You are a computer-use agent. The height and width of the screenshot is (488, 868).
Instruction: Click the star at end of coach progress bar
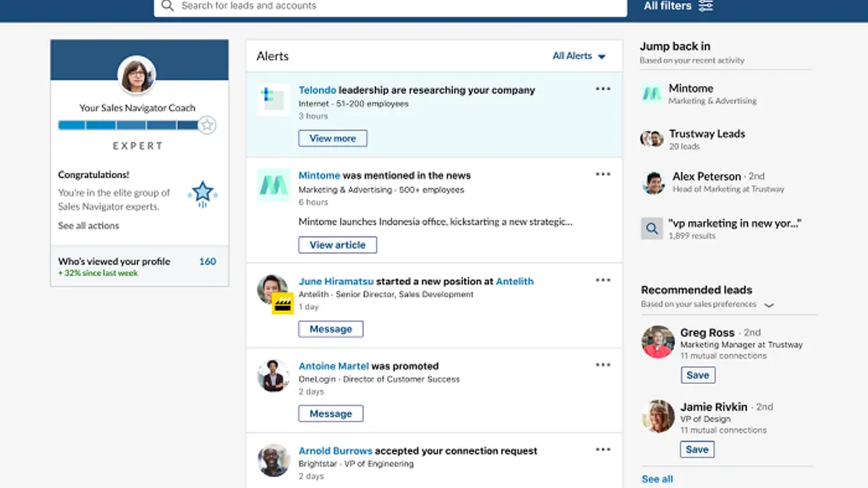coord(208,125)
